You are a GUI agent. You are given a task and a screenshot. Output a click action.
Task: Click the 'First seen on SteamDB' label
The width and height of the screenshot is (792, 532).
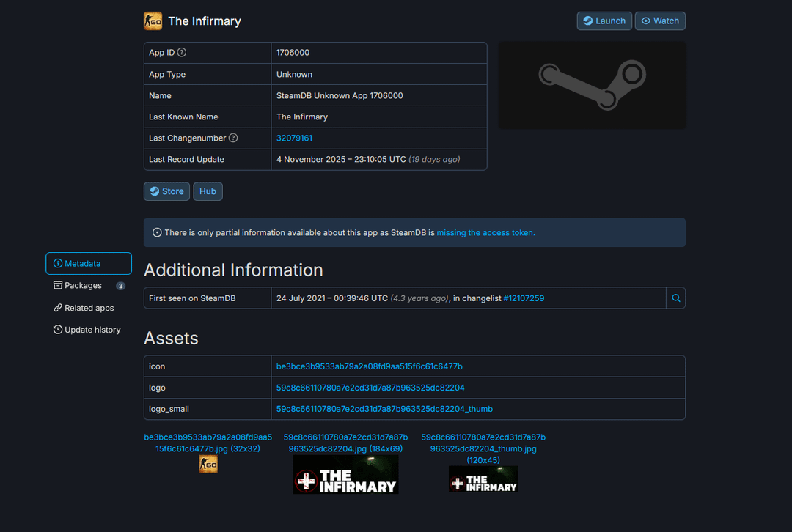(x=192, y=298)
